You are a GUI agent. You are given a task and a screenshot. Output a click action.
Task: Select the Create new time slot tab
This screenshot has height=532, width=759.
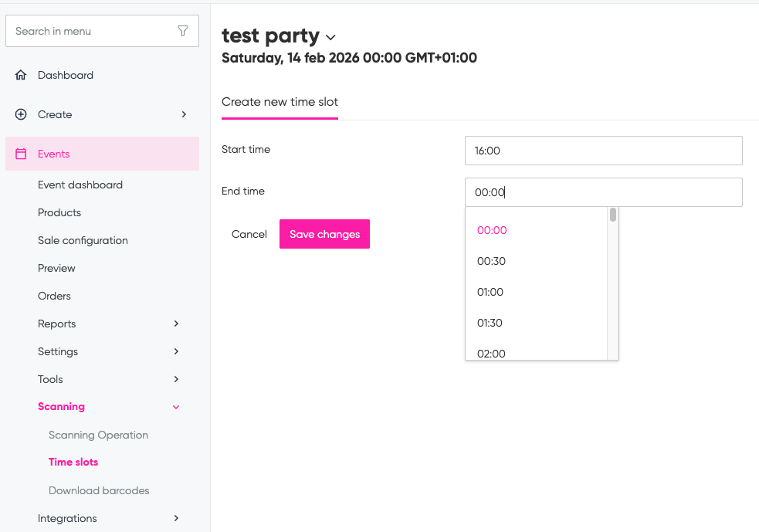click(x=280, y=102)
